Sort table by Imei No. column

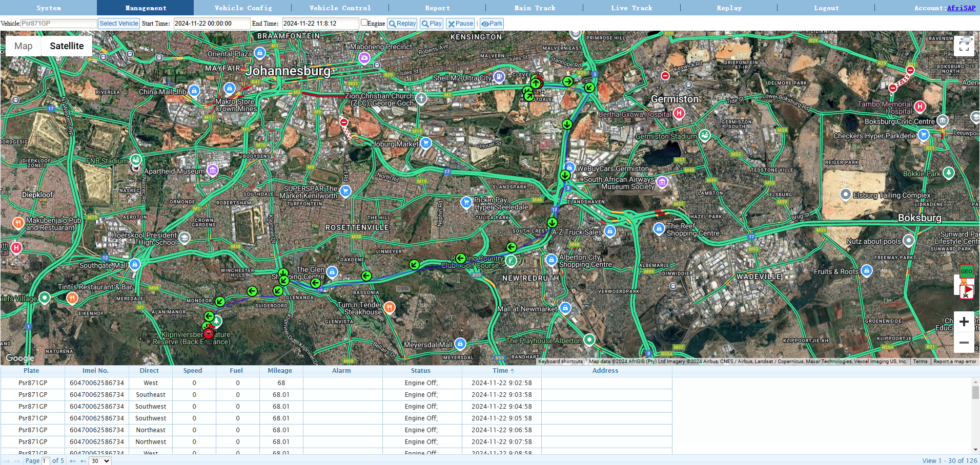pos(96,371)
